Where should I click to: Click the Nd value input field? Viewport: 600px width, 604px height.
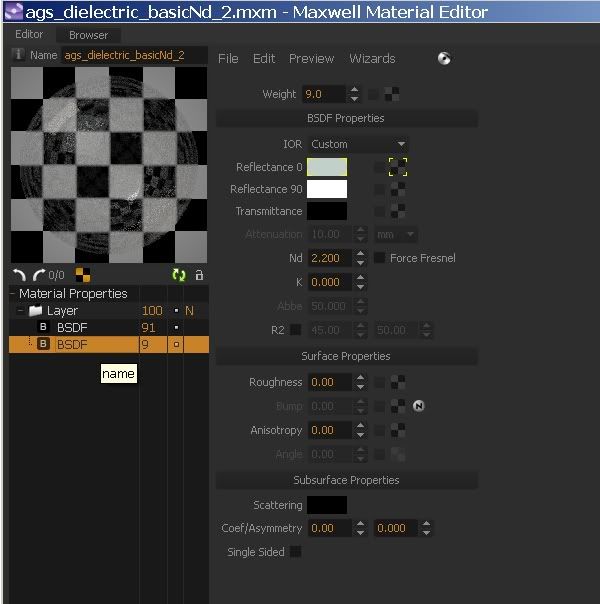click(328, 258)
